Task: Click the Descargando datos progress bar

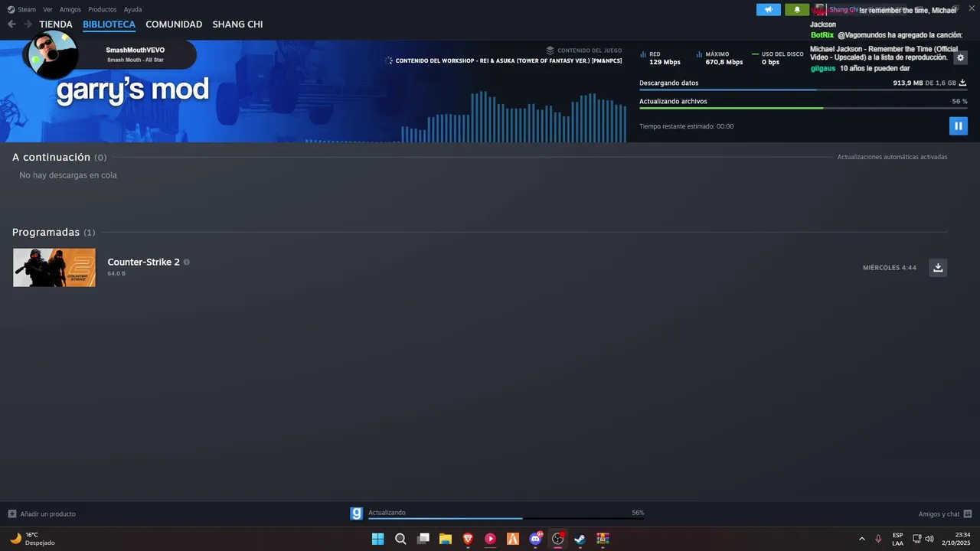Action: 803,90
